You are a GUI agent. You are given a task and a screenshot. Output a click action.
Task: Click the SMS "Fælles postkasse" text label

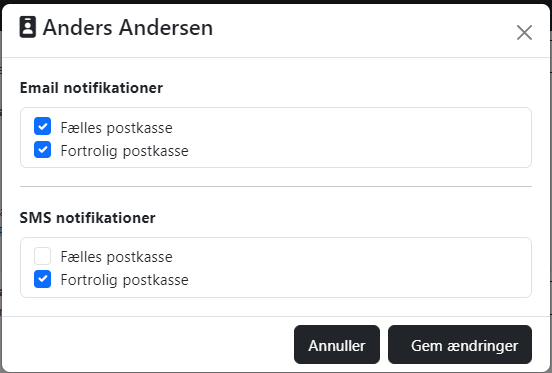pyautogui.click(x=117, y=257)
